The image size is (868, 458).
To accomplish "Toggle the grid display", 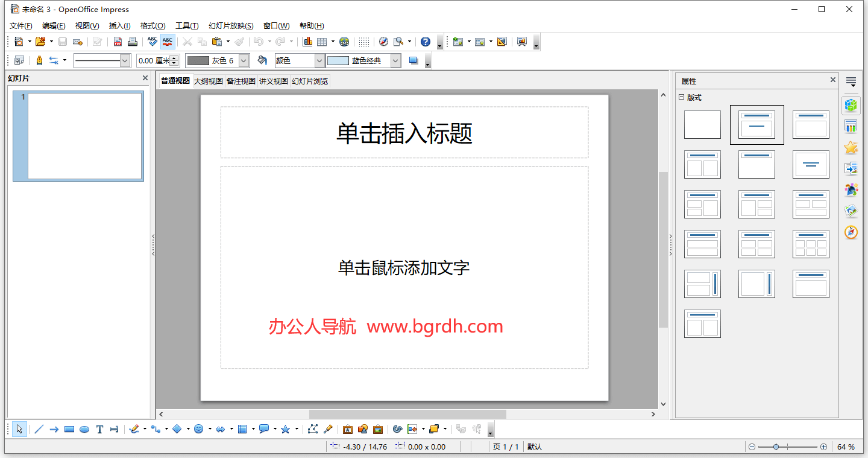I will (x=364, y=42).
